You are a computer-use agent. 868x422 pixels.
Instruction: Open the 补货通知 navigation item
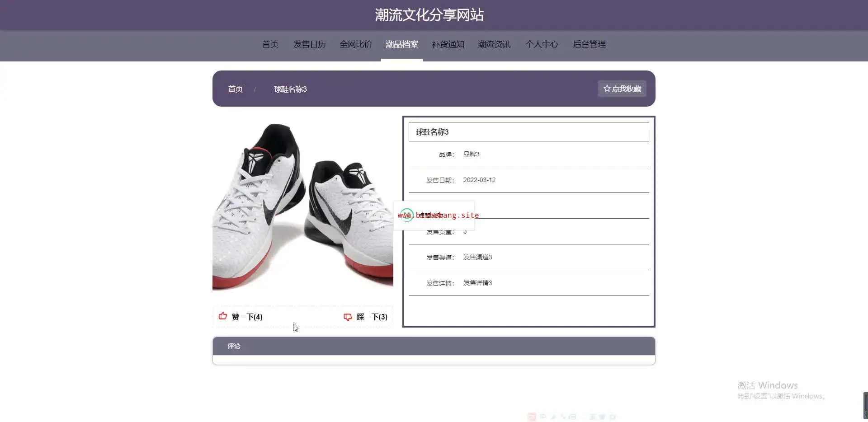(448, 44)
